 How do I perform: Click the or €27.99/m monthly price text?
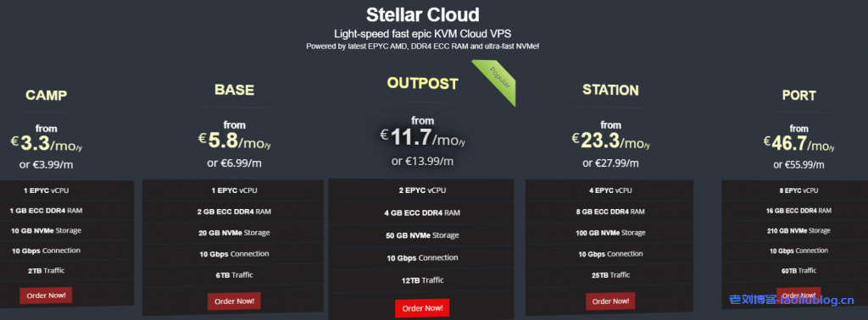[610, 163]
